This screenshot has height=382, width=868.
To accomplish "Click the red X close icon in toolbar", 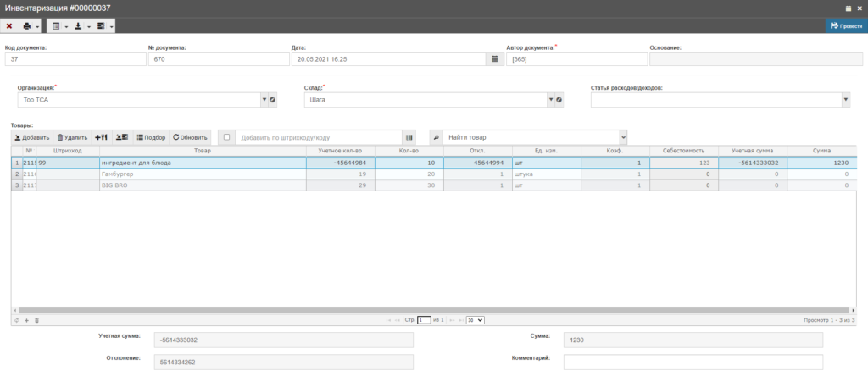I will (9, 26).
